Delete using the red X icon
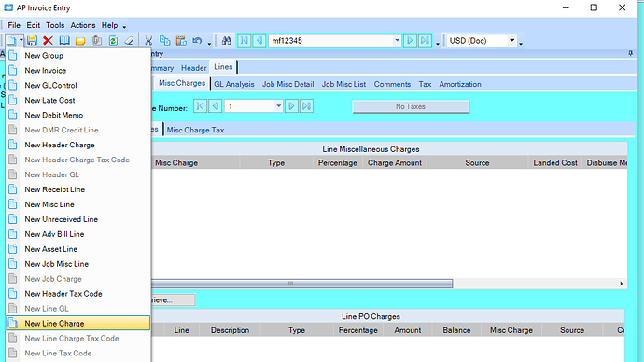 tap(48, 41)
